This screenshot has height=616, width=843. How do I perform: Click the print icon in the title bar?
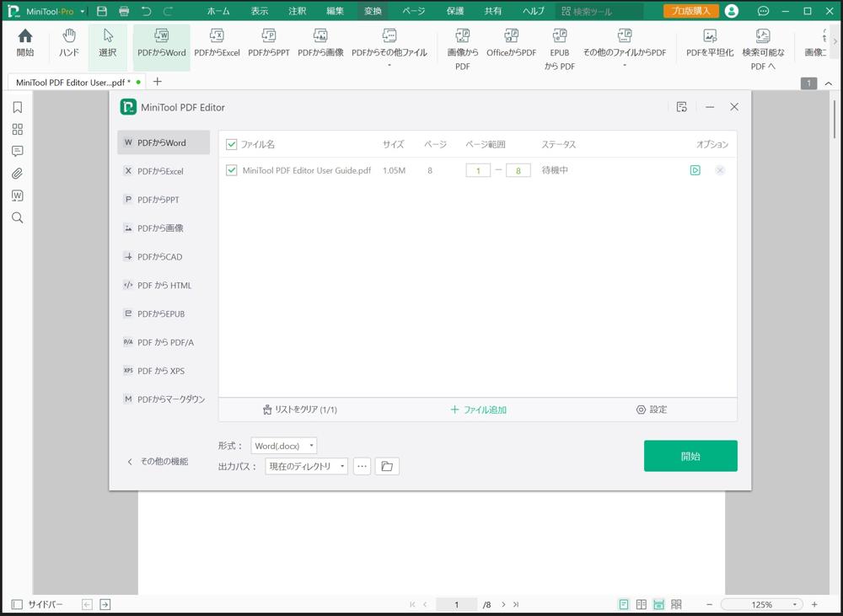pyautogui.click(x=124, y=11)
